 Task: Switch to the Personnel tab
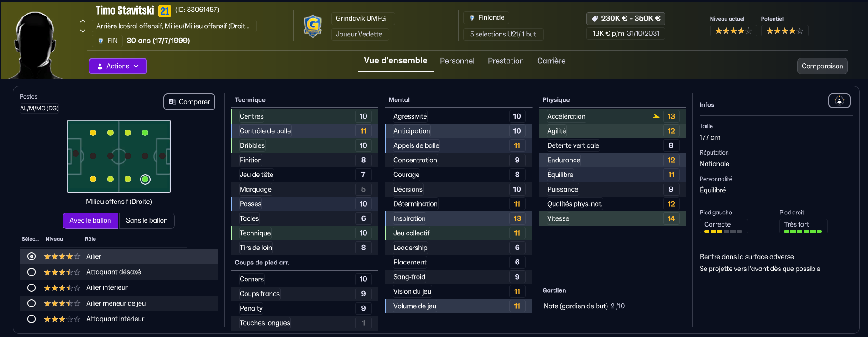pos(457,61)
